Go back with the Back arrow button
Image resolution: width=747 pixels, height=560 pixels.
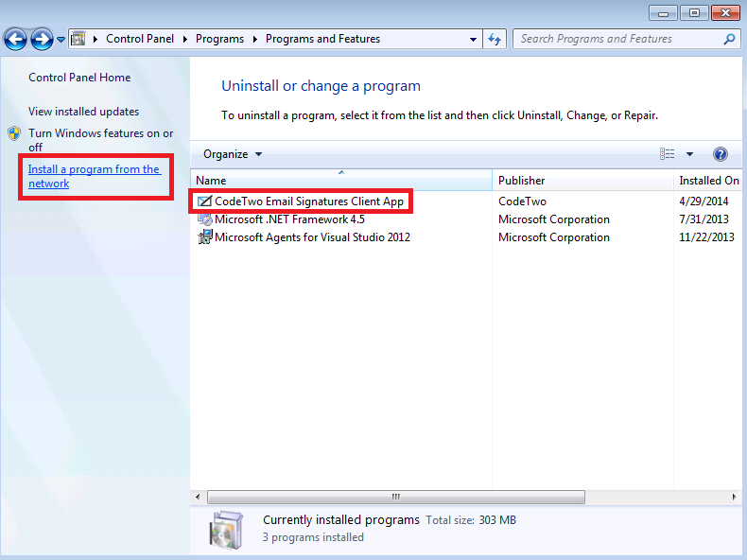coord(15,39)
